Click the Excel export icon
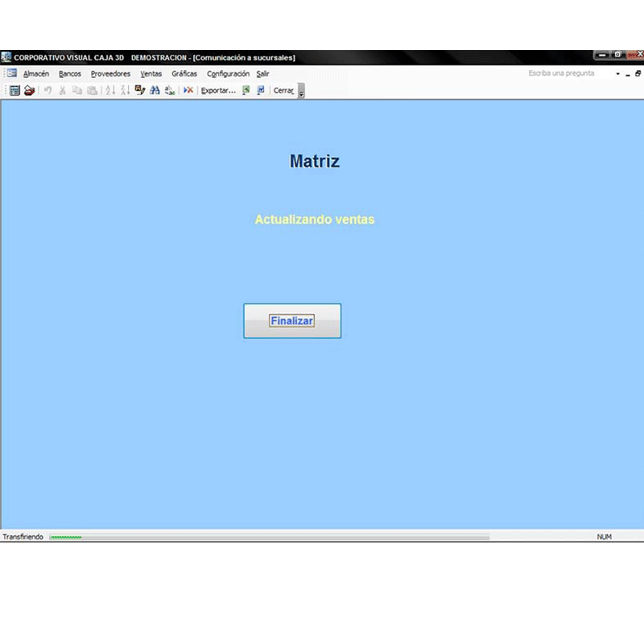 246,90
